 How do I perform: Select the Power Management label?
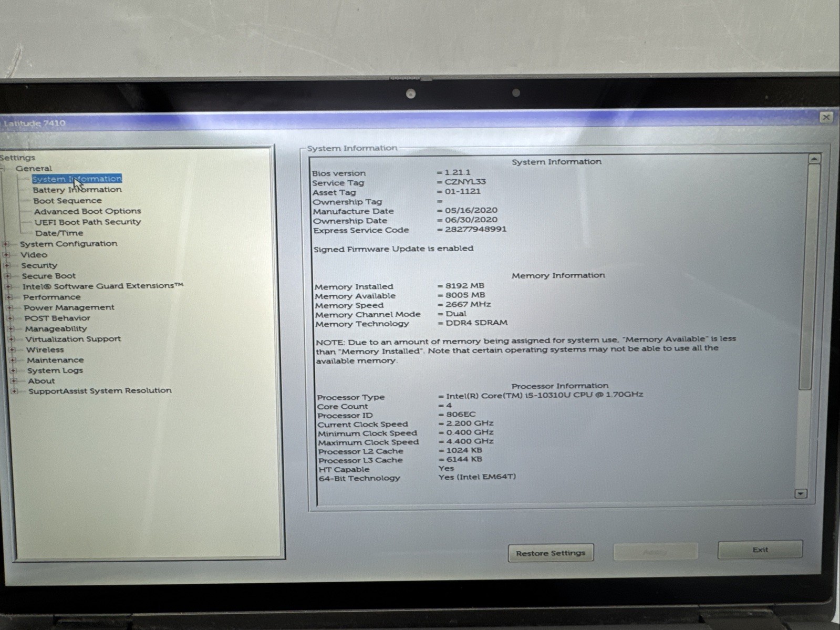pyautogui.click(x=69, y=307)
